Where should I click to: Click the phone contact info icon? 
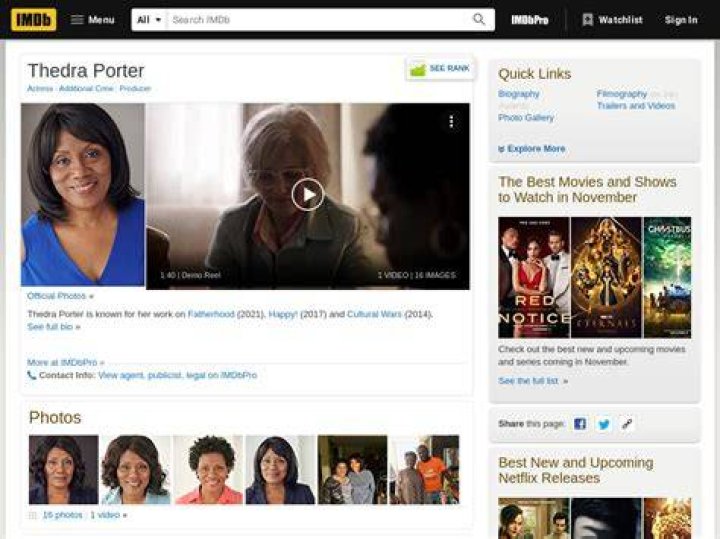tap(31, 375)
